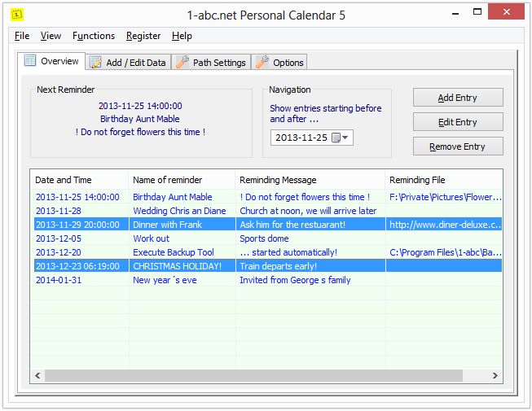Open the date picker dropdown arrow
The width and height of the screenshot is (532, 411).
(x=345, y=138)
